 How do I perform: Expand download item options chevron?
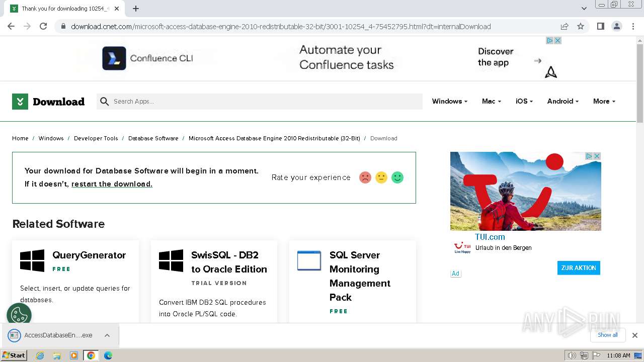(107, 335)
